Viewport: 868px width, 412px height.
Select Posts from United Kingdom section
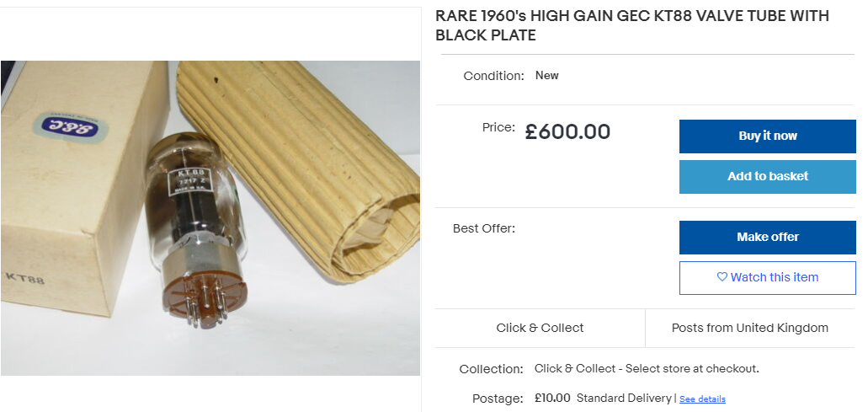(x=749, y=328)
